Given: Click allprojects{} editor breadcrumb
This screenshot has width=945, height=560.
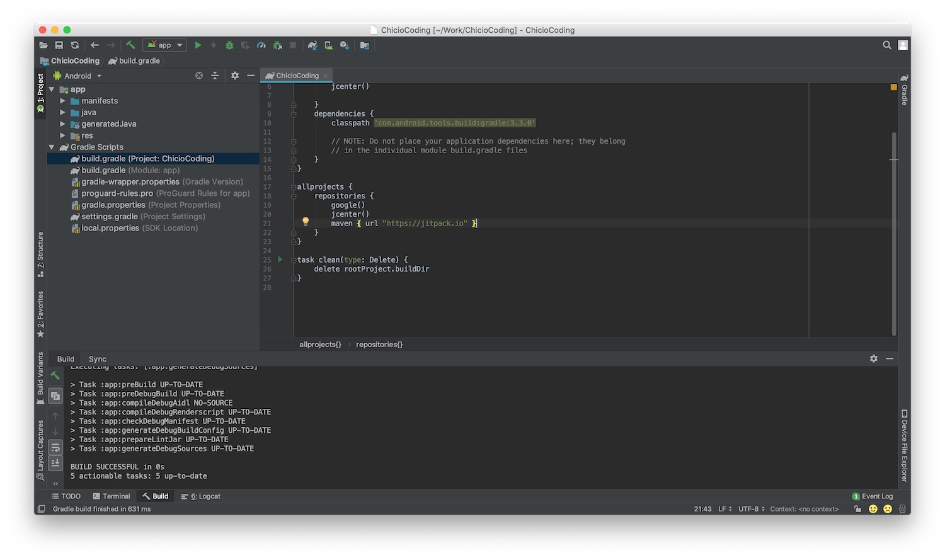Looking at the screenshot, I should click(x=320, y=345).
